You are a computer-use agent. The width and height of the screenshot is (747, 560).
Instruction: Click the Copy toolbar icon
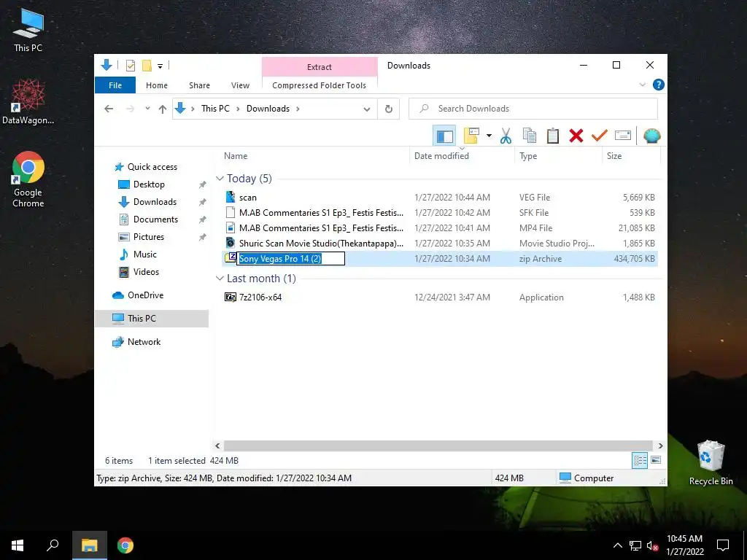530,136
